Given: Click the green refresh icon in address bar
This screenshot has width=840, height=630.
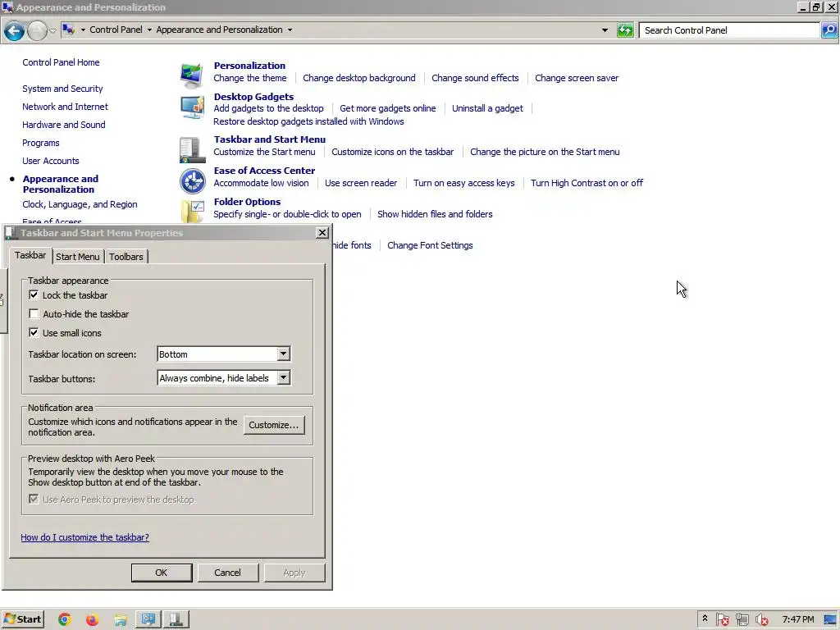Looking at the screenshot, I should click(x=625, y=30).
